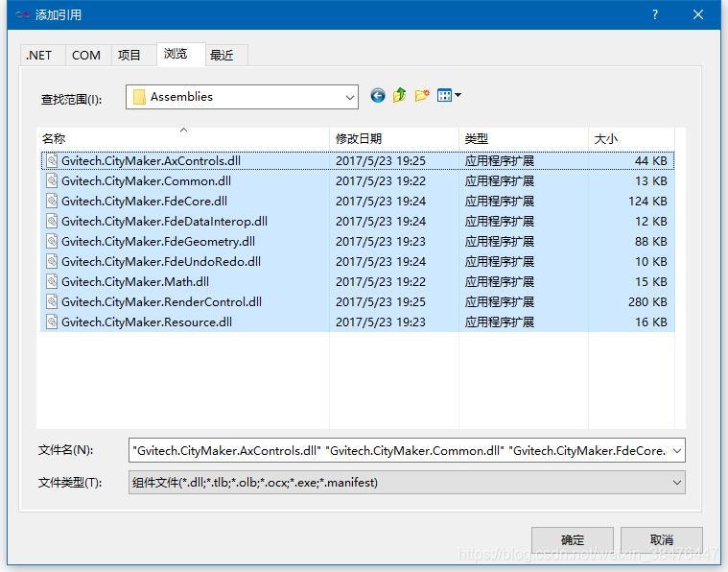The image size is (728, 572).
Task: Create a new folder icon
Action: click(x=422, y=95)
